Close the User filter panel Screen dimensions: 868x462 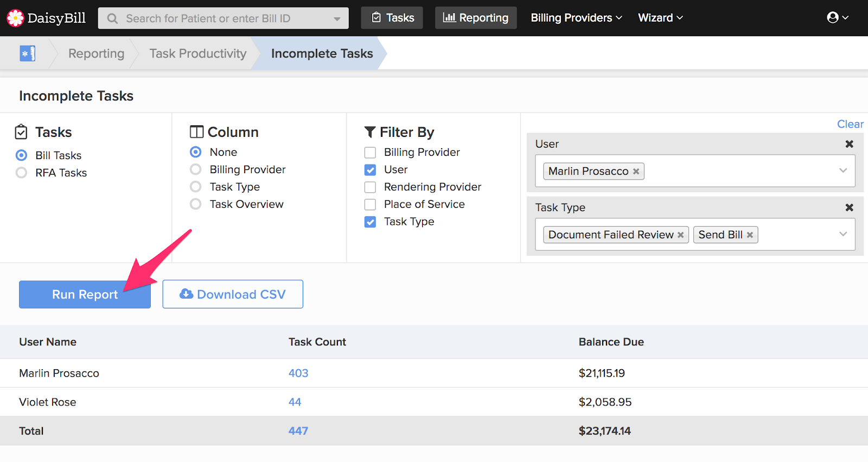click(x=849, y=144)
